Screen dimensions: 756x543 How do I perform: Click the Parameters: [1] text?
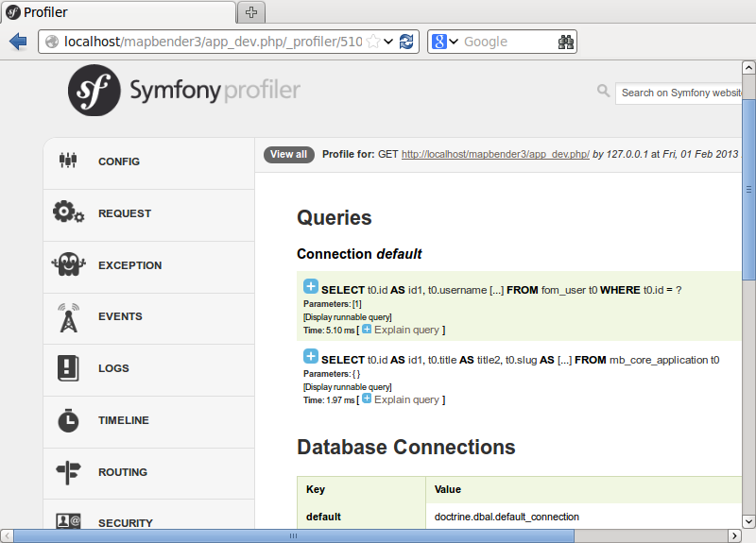coord(333,304)
